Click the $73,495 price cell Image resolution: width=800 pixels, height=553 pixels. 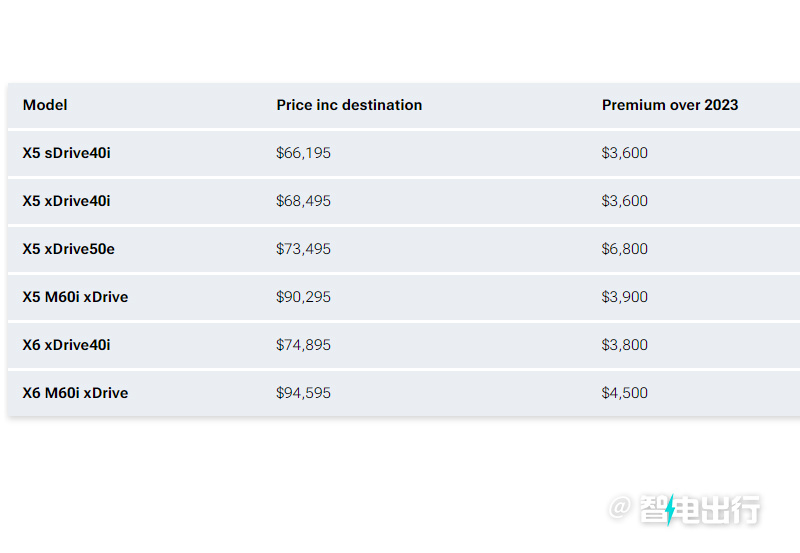(303, 249)
